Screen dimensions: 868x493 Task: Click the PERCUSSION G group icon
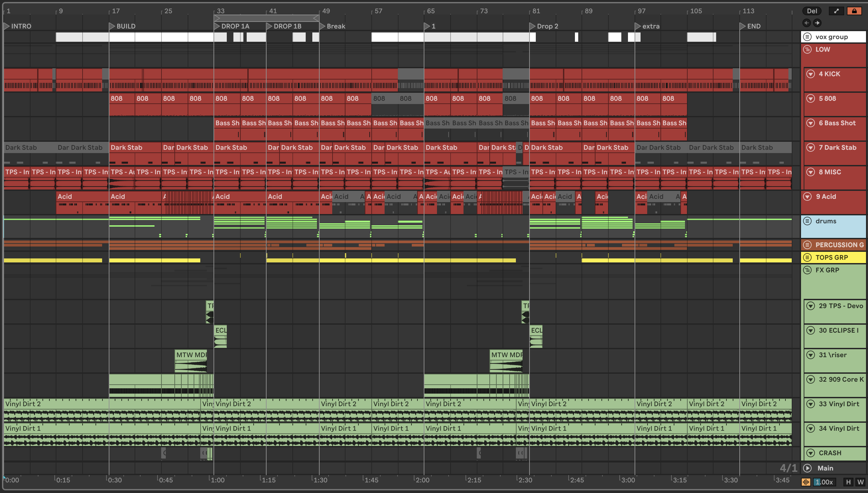tap(807, 245)
